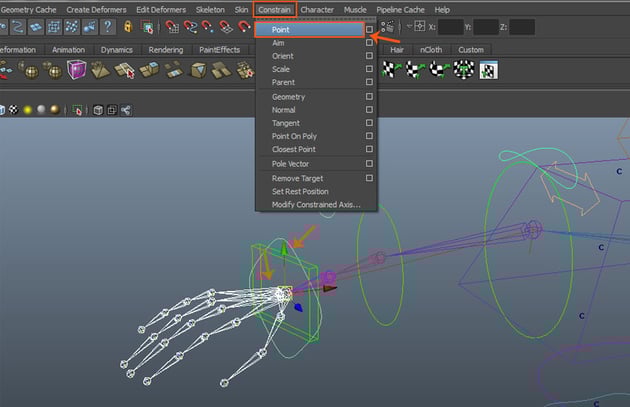The height and width of the screenshot is (407, 630).
Task: Click the option box next to Point
Action: (x=369, y=30)
